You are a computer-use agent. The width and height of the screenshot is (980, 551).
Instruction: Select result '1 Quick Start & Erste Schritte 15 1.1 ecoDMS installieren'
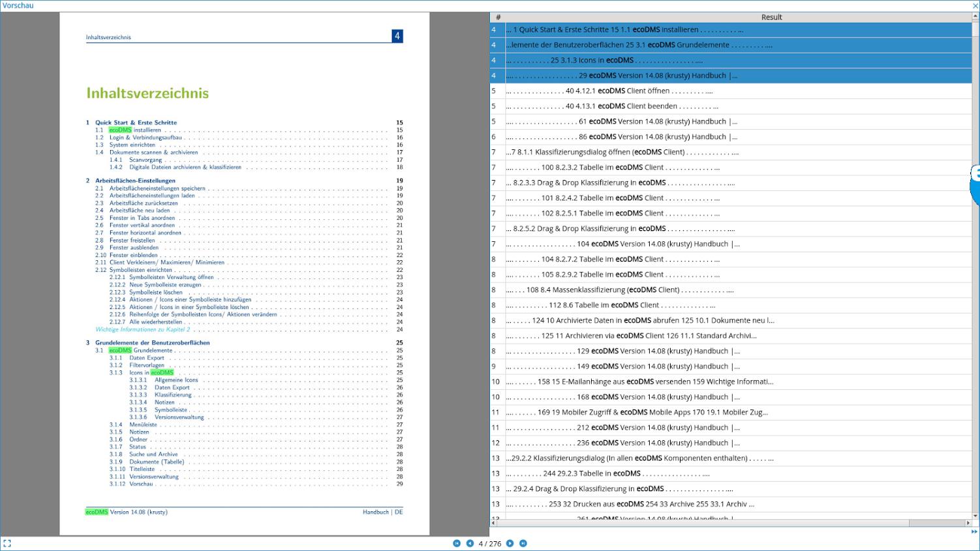[x=731, y=29]
